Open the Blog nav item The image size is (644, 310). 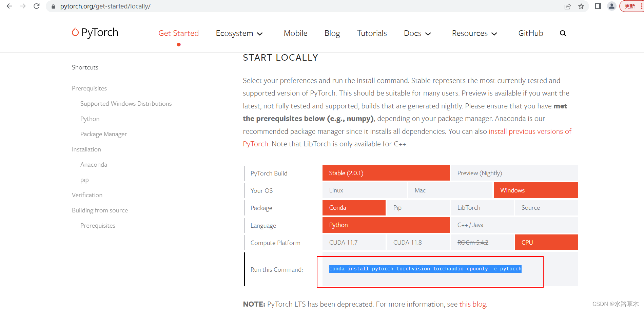332,33
